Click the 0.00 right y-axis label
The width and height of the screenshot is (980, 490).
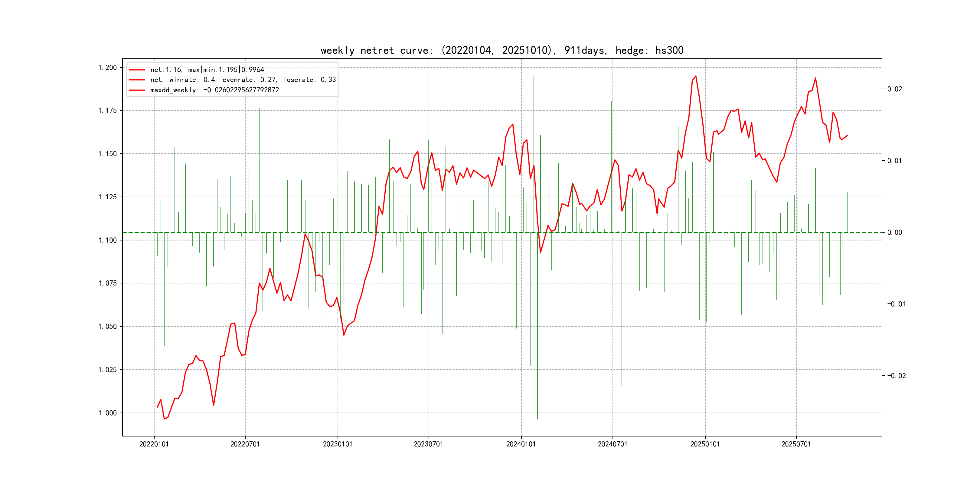894,232
